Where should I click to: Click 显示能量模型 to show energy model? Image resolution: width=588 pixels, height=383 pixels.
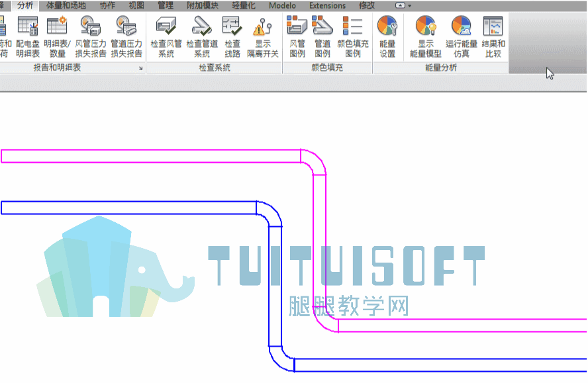pos(426,37)
